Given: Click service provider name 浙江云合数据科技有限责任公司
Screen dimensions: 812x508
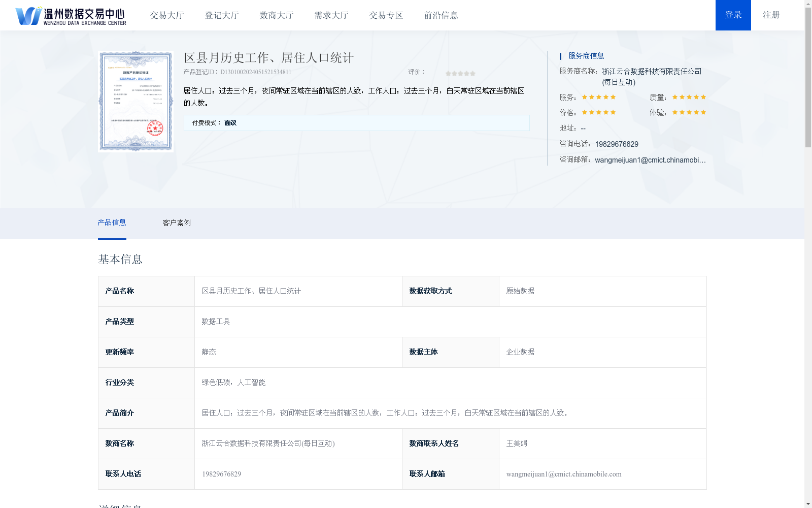Looking at the screenshot, I should (652, 77).
